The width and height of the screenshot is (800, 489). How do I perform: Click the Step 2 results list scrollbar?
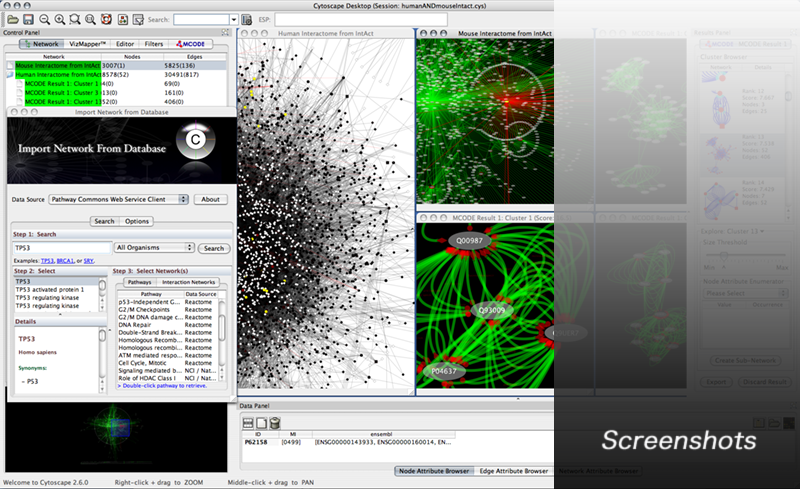click(x=103, y=294)
